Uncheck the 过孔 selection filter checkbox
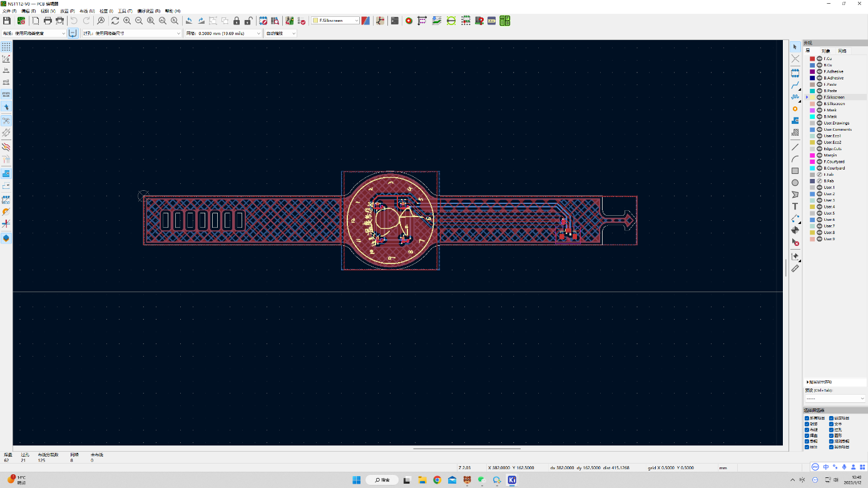Screen dimensions: 868x488 coord(832,430)
